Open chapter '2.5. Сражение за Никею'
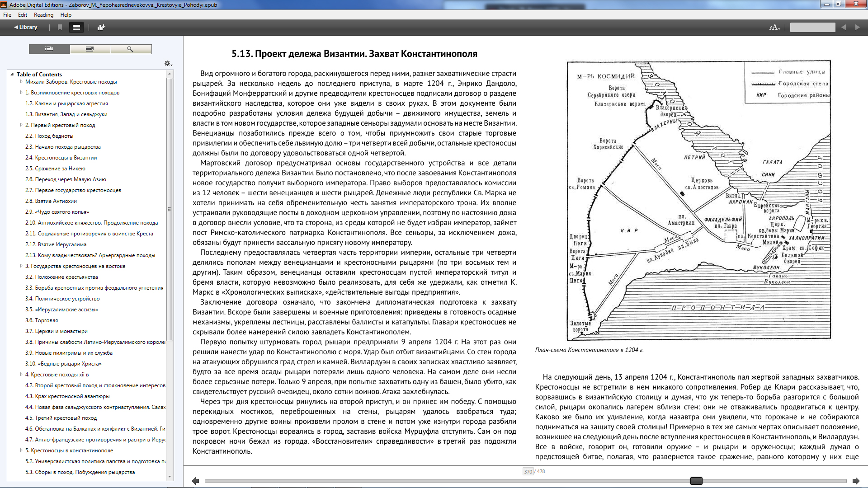 (55, 169)
